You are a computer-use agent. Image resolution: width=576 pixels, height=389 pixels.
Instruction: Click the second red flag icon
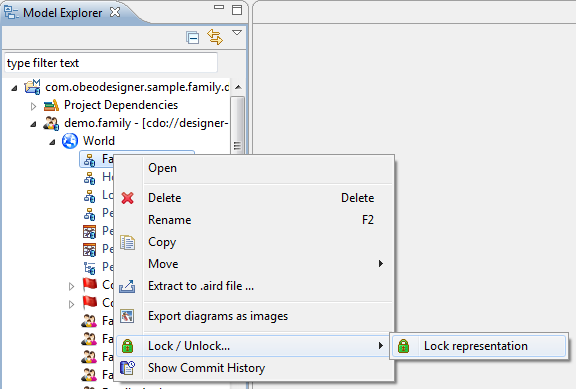tap(90, 302)
